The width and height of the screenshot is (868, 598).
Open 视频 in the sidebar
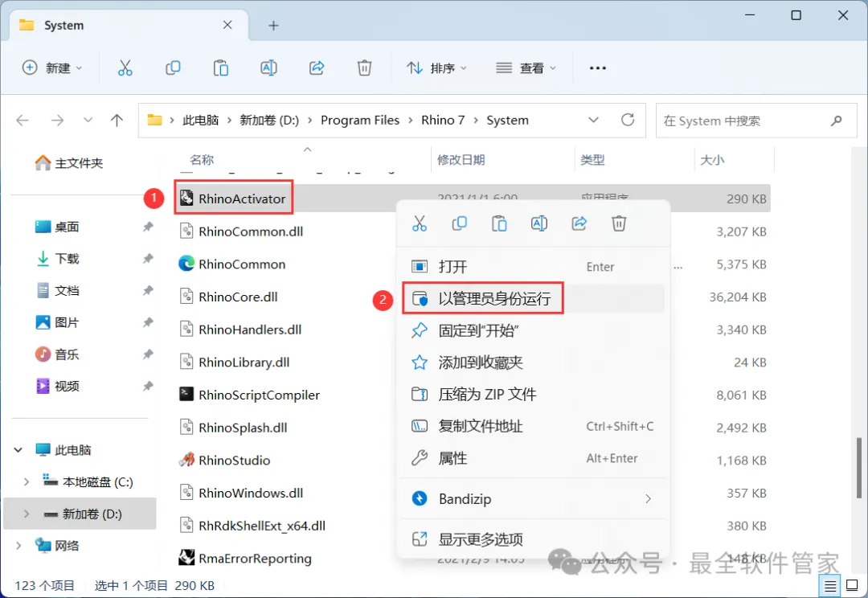coord(57,386)
